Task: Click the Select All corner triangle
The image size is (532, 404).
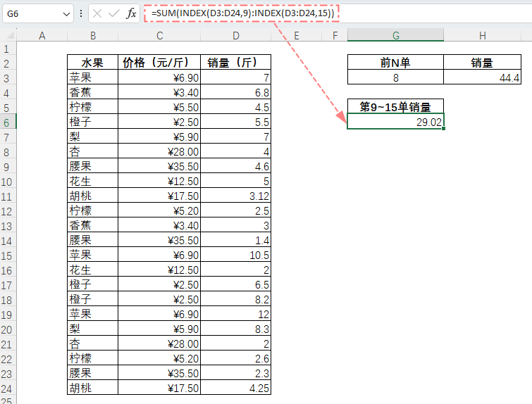Action: click(x=10, y=35)
